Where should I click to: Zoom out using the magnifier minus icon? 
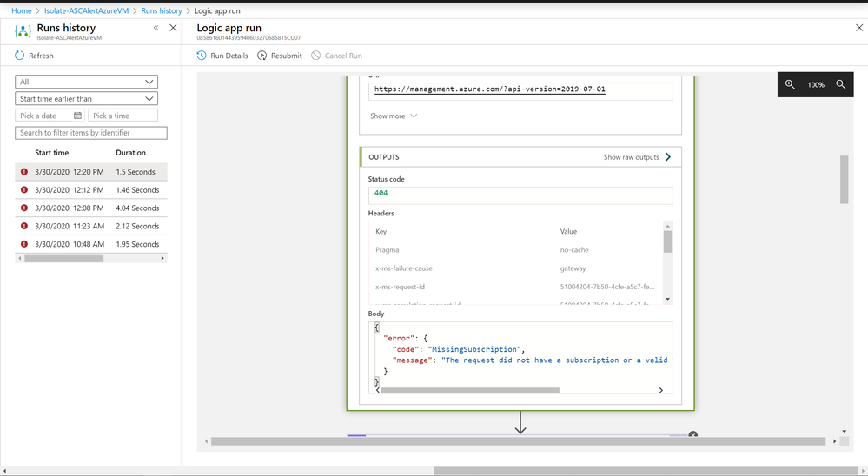click(x=841, y=84)
